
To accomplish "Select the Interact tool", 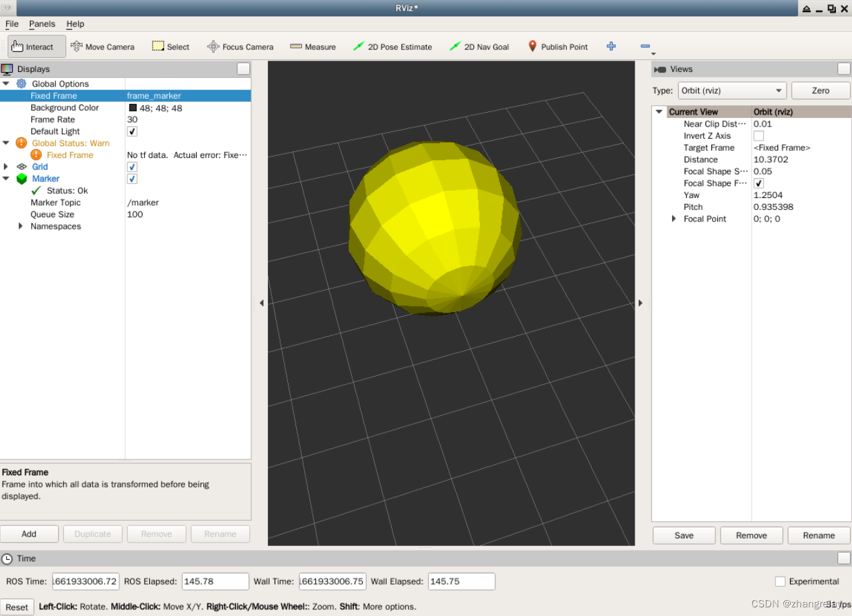I will (x=37, y=47).
